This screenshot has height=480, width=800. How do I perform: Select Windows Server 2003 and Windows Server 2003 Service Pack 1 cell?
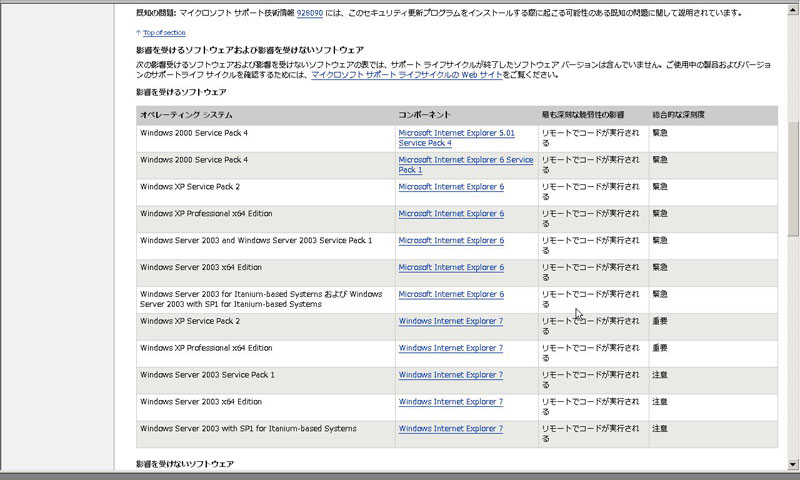[265, 246]
